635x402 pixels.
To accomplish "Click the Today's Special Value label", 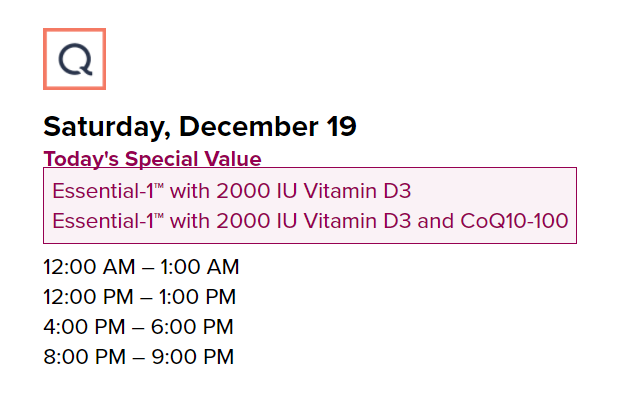I will point(152,159).
